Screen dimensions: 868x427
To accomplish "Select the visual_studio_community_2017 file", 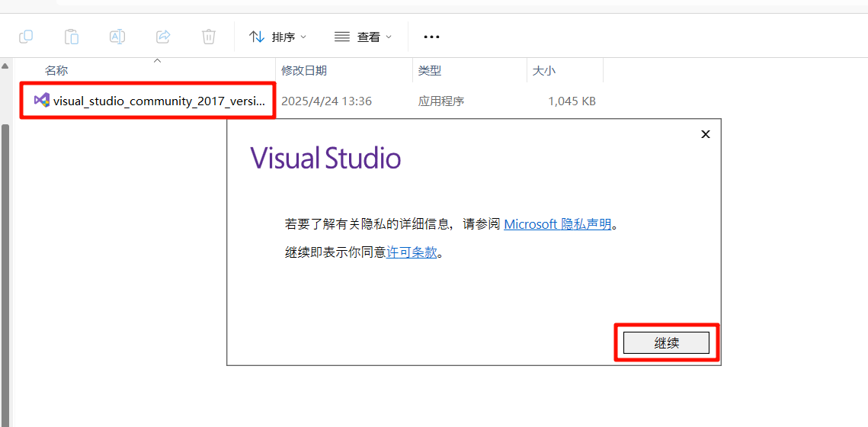I will (148, 101).
